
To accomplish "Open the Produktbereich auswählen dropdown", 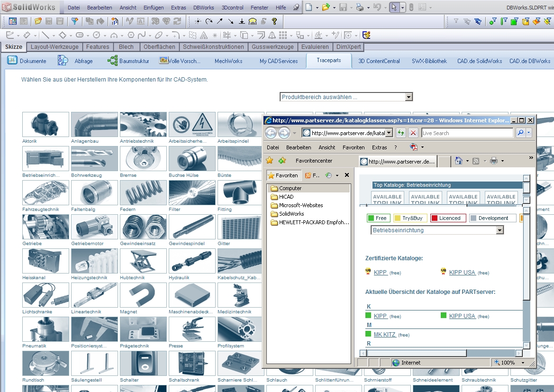I will (x=346, y=97).
